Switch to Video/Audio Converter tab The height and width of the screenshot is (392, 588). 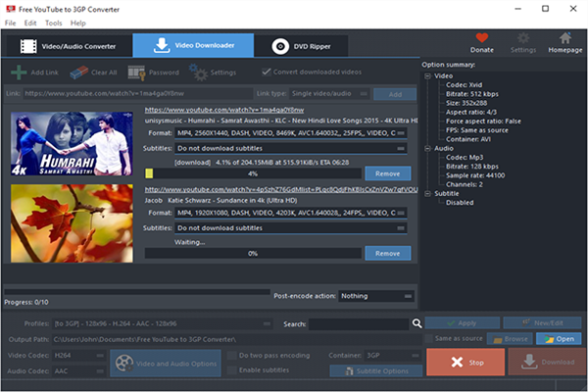[x=69, y=46]
